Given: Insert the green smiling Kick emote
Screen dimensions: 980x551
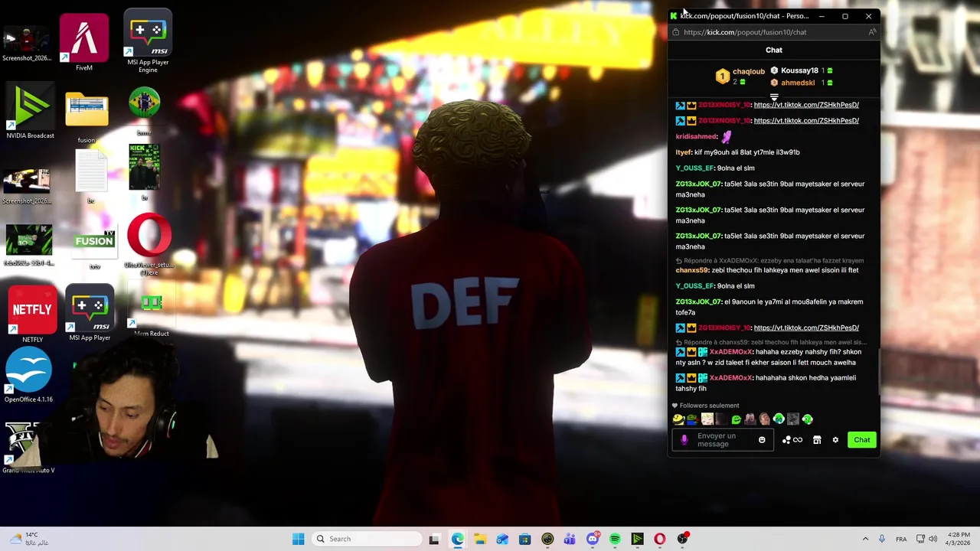Looking at the screenshot, I should click(736, 419).
